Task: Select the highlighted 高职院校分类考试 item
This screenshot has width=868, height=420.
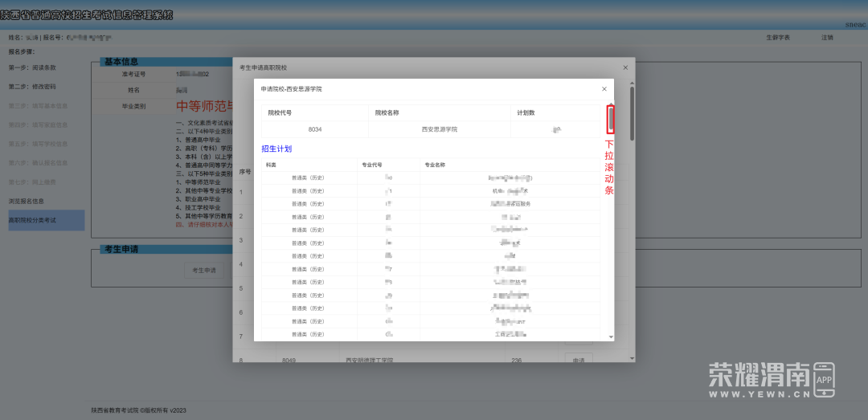Action: pos(46,220)
